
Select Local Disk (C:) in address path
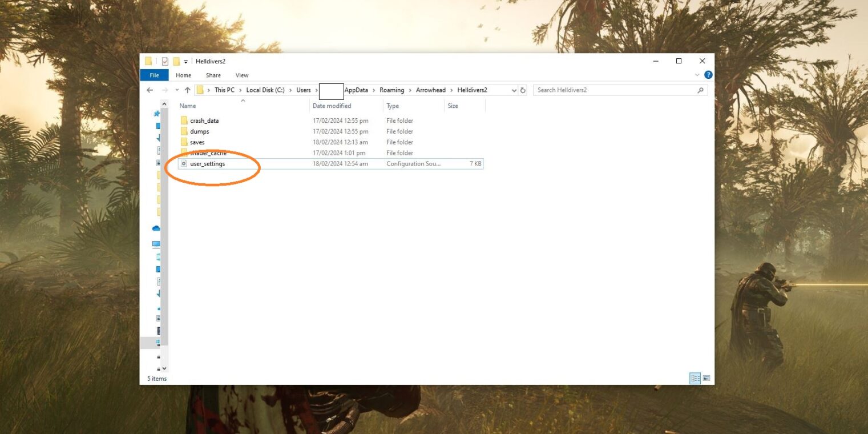(x=265, y=90)
